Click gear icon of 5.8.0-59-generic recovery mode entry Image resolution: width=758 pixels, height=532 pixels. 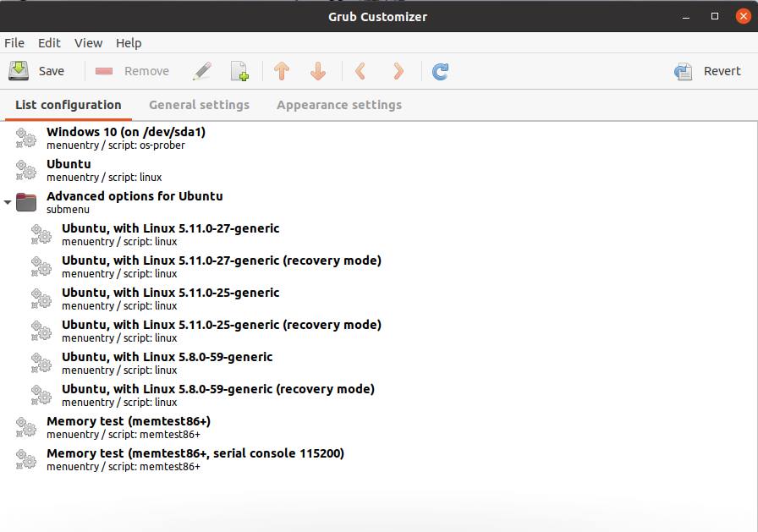pyautogui.click(x=41, y=395)
